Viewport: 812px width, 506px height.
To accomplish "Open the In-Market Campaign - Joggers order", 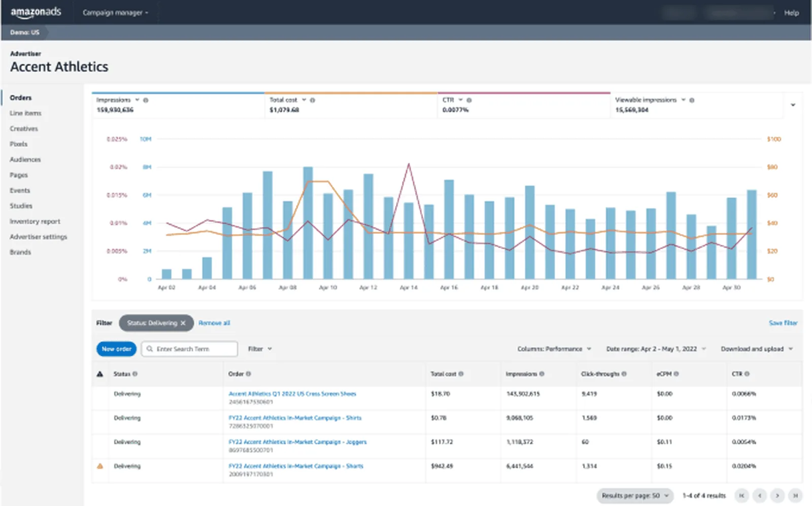I will coord(297,442).
